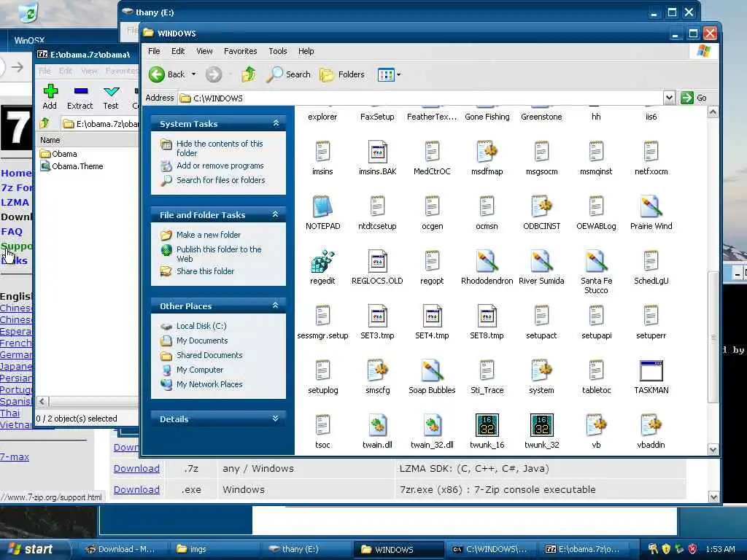Click the Extract button in 7-Zip window
Screen dimensions: 747x560
pyautogui.click(x=80, y=97)
